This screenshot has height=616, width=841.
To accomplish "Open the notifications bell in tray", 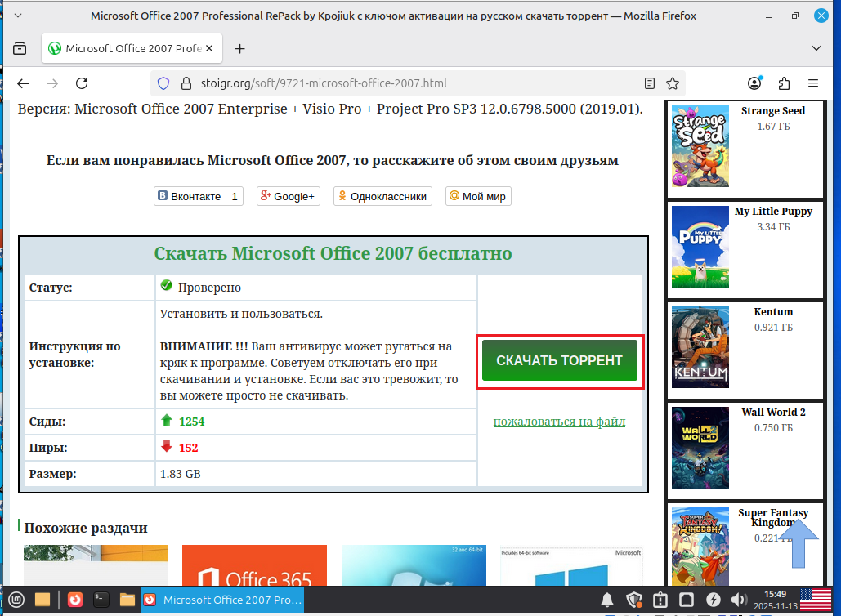I will (607, 600).
